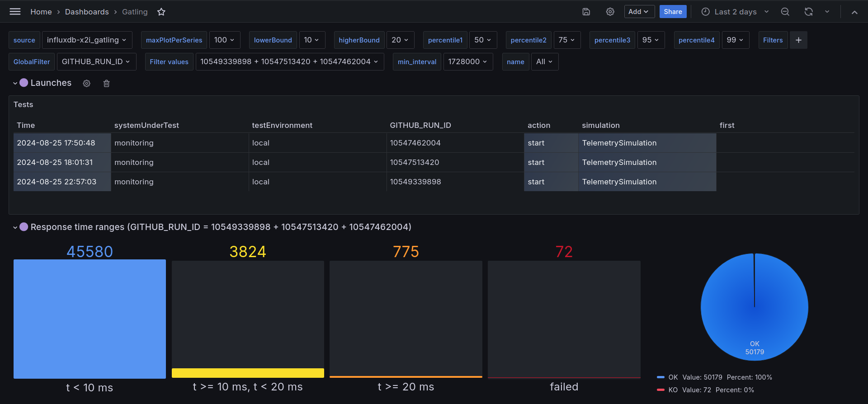Collapse the Response time ranges row

click(x=15, y=227)
